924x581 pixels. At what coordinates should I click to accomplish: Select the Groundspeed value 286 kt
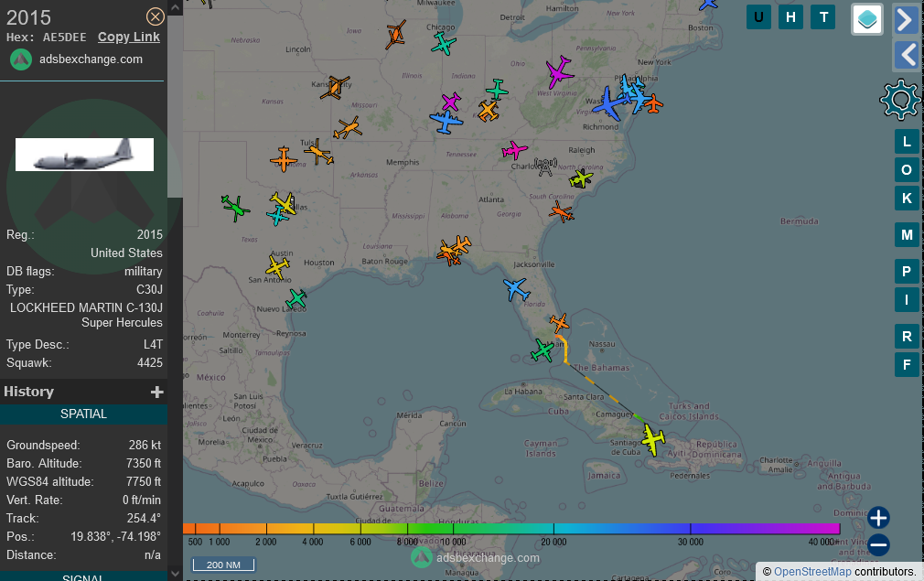point(145,445)
